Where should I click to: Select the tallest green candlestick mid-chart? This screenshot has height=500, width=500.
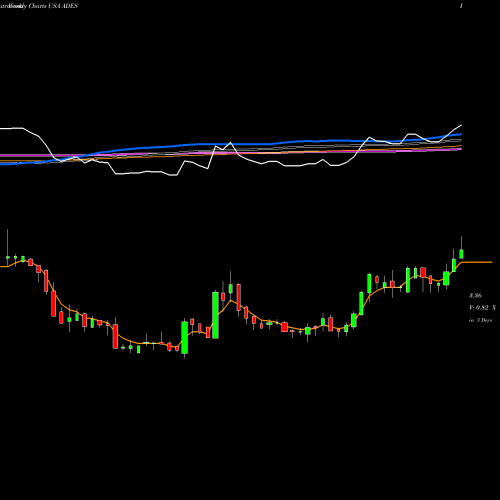[x=216, y=315]
